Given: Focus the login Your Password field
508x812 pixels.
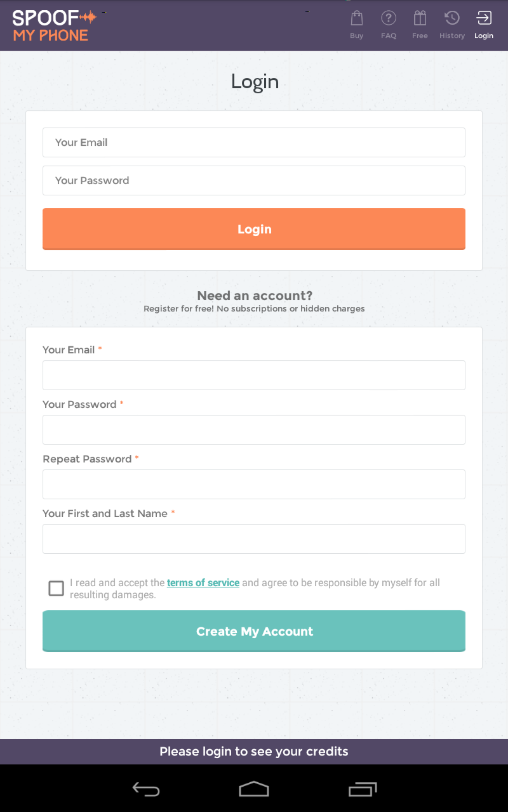Looking at the screenshot, I should [254, 181].
